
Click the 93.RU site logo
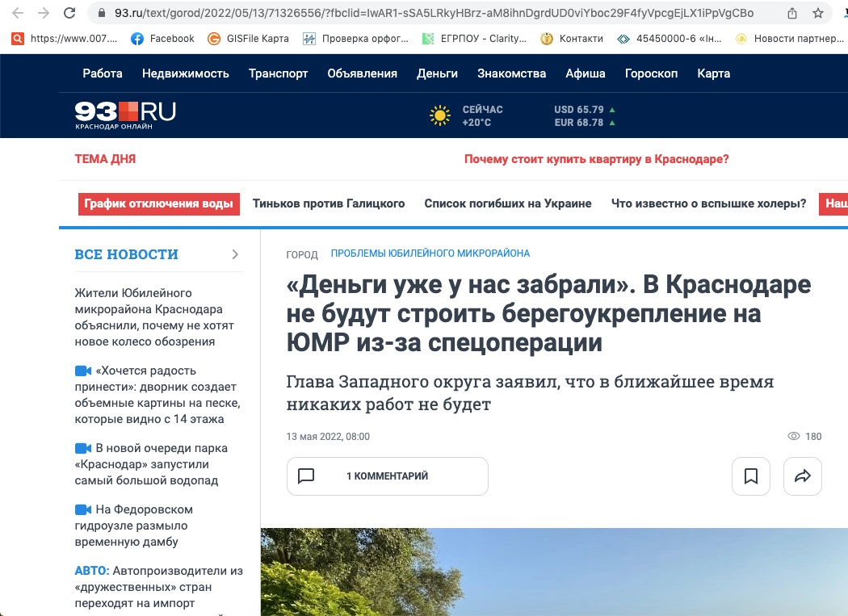[x=125, y=114]
